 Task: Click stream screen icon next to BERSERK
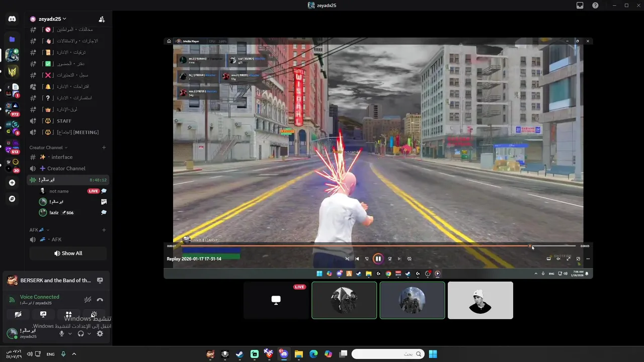click(100, 281)
